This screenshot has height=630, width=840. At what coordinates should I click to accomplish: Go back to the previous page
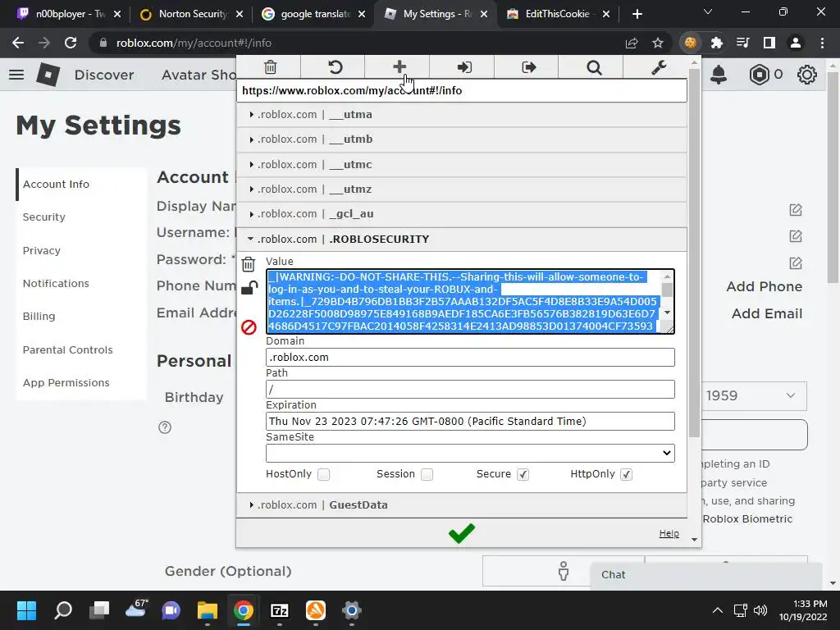pyautogui.click(x=18, y=43)
